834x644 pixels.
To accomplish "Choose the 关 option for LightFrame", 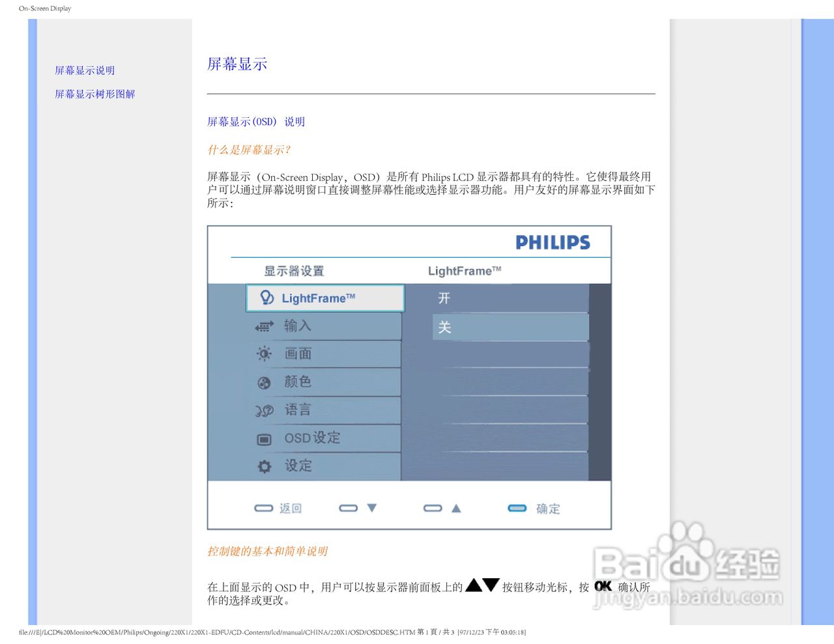I will [510, 327].
